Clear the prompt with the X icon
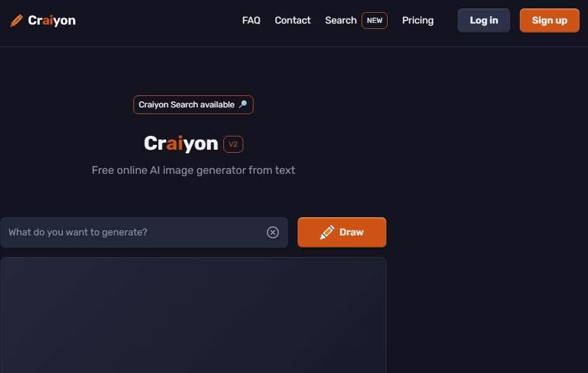588x373 pixels. coord(273,232)
